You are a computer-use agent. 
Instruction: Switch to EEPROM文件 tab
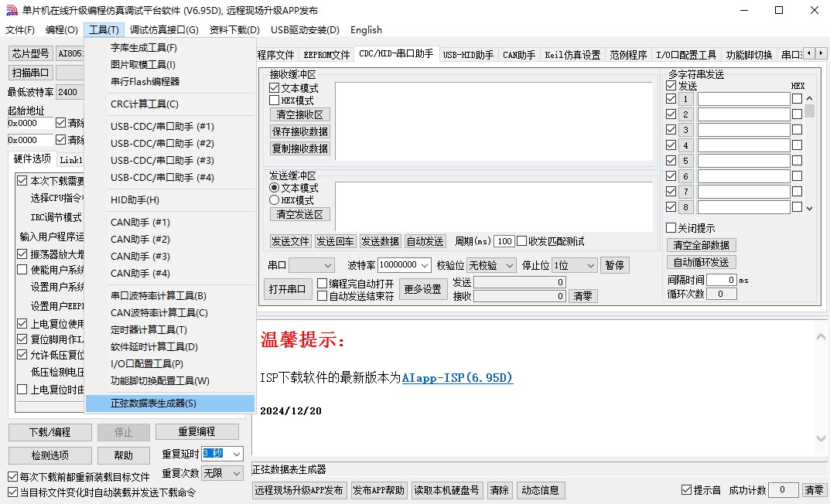[x=326, y=55]
